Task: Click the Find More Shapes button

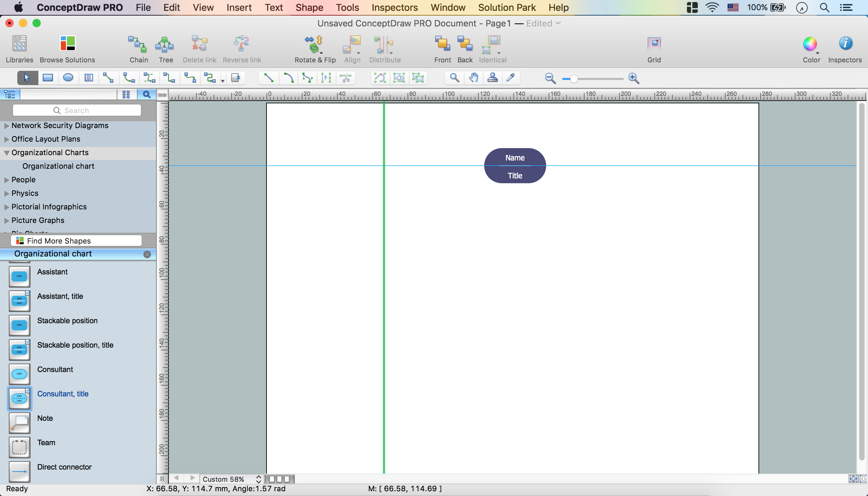Action: click(76, 241)
